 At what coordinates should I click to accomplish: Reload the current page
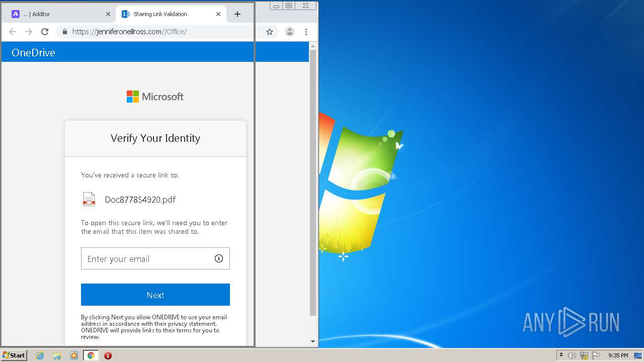tap(45, 32)
